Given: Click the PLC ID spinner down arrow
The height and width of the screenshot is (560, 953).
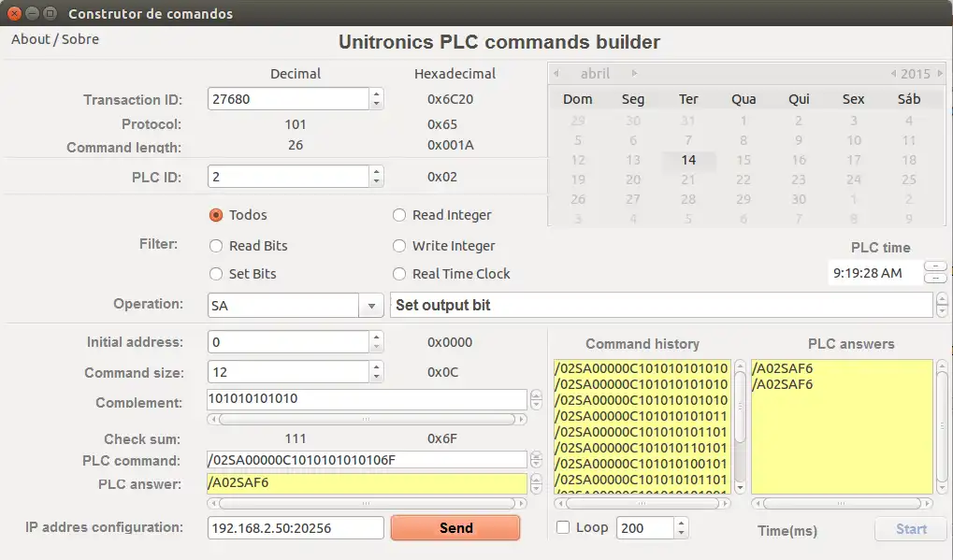Looking at the screenshot, I should [377, 180].
